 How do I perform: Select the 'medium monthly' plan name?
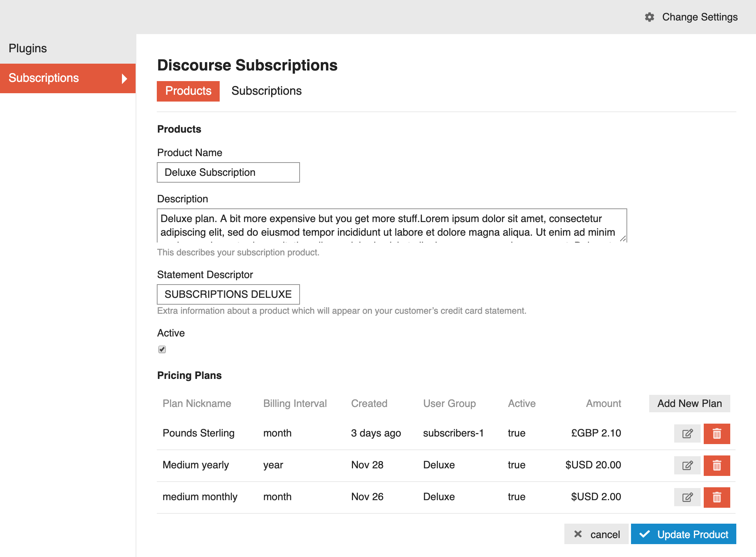pyautogui.click(x=200, y=497)
